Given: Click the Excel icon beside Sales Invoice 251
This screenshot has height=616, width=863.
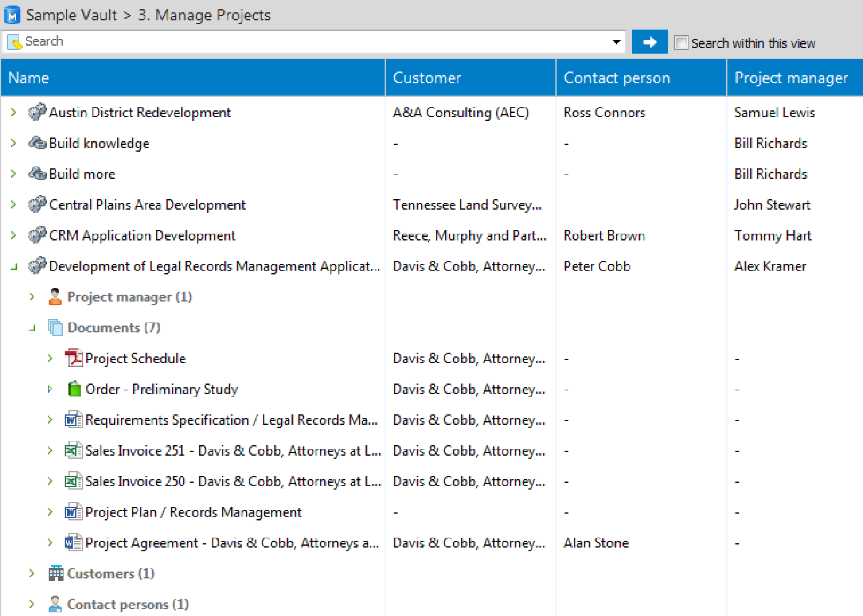Looking at the screenshot, I should click(x=73, y=451).
